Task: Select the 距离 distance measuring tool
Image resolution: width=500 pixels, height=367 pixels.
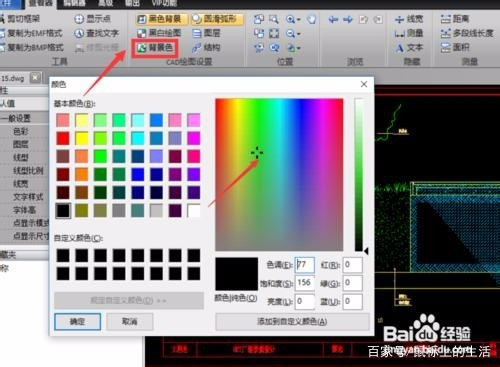Action: 455,19
